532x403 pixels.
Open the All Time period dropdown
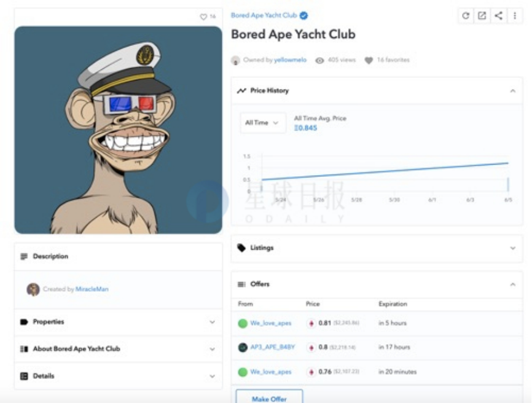pyautogui.click(x=262, y=122)
